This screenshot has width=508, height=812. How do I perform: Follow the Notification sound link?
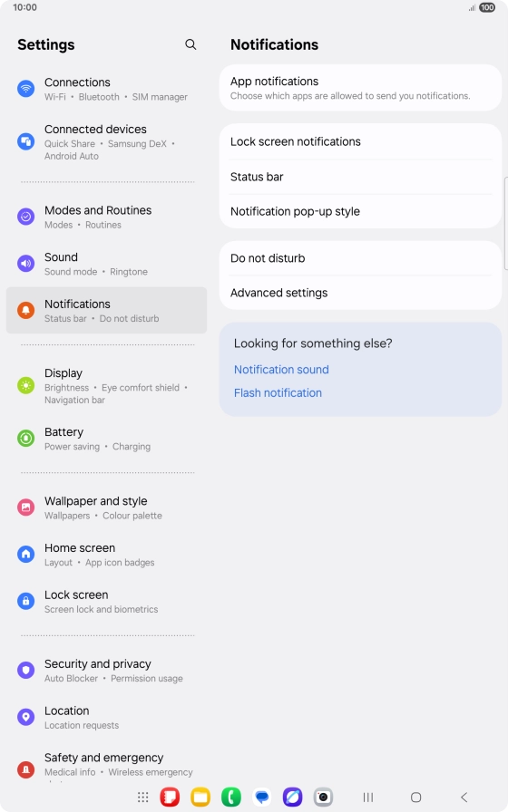tap(281, 370)
